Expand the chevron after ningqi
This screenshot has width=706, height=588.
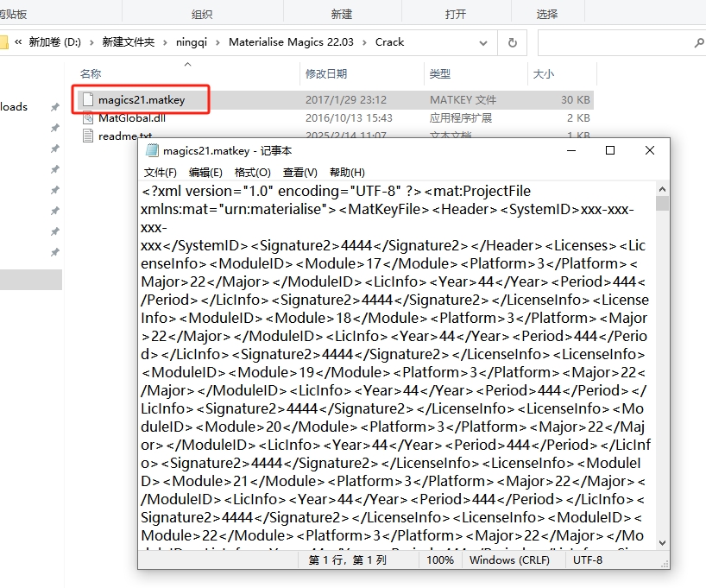(217, 43)
